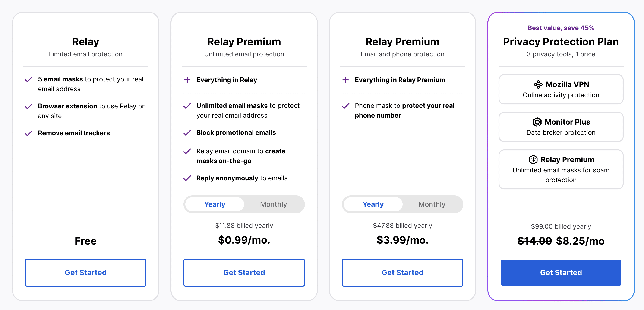644x310 pixels.
Task: Get Started with the free Relay plan
Action: click(x=86, y=272)
